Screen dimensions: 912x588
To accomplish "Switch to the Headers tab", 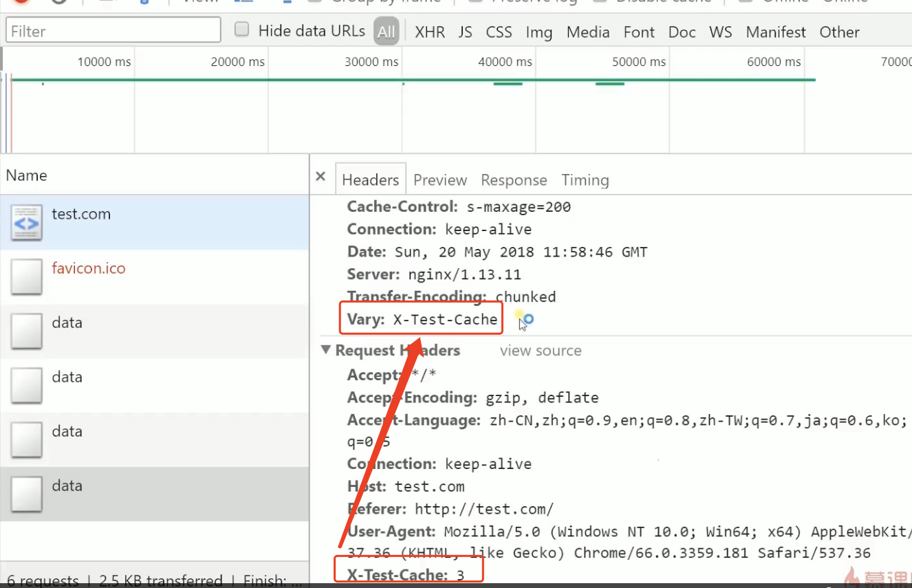I will coord(370,180).
